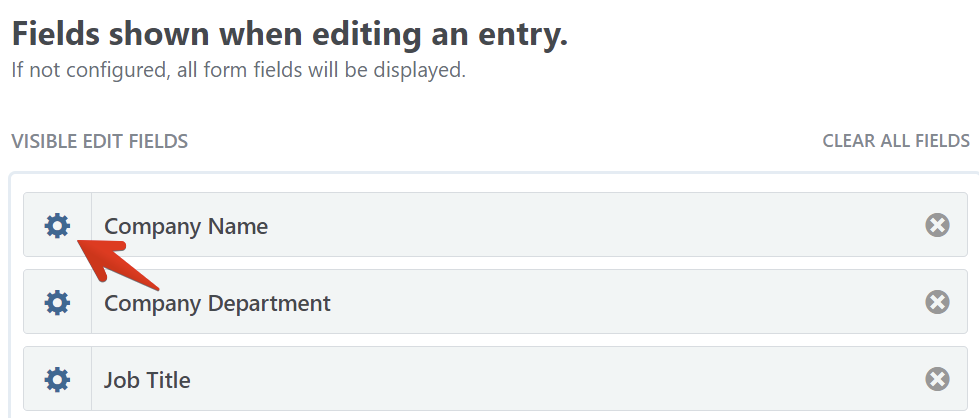Click empty space in Company Department row

[620, 302]
